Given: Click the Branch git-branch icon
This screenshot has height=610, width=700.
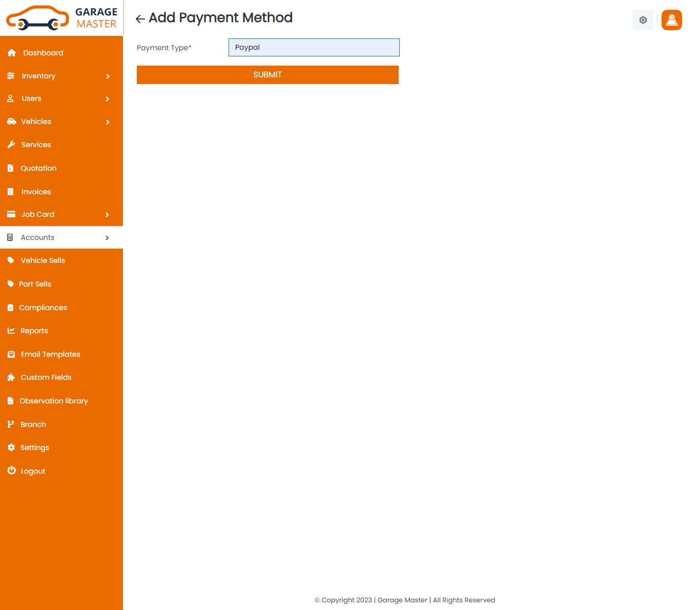Looking at the screenshot, I should point(11,424).
